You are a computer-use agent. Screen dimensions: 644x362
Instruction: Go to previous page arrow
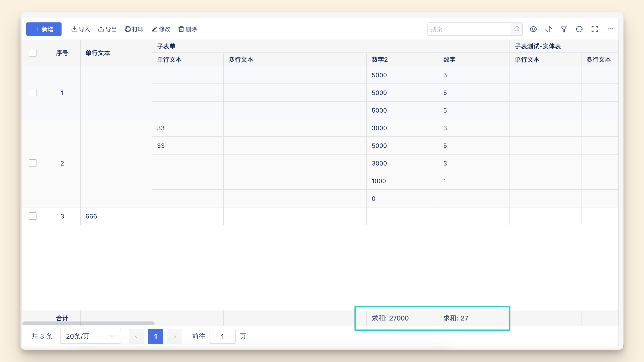tap(136, 336)
